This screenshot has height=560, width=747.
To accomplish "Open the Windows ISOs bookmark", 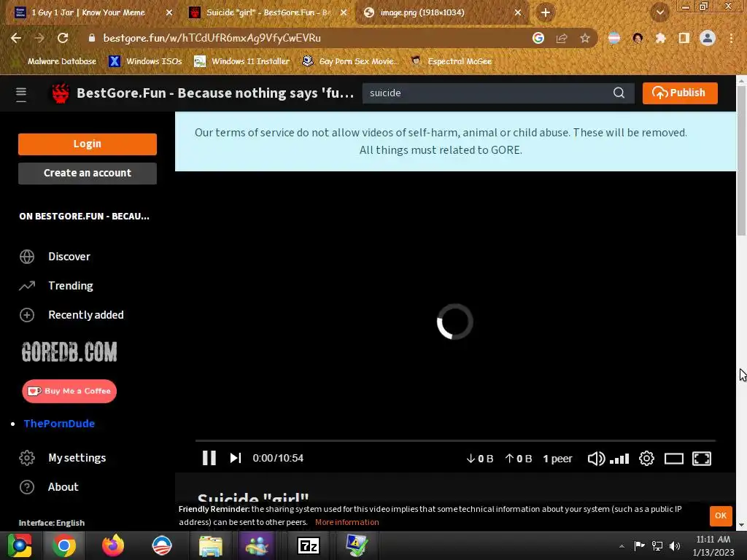I will (x=145, y=61).
